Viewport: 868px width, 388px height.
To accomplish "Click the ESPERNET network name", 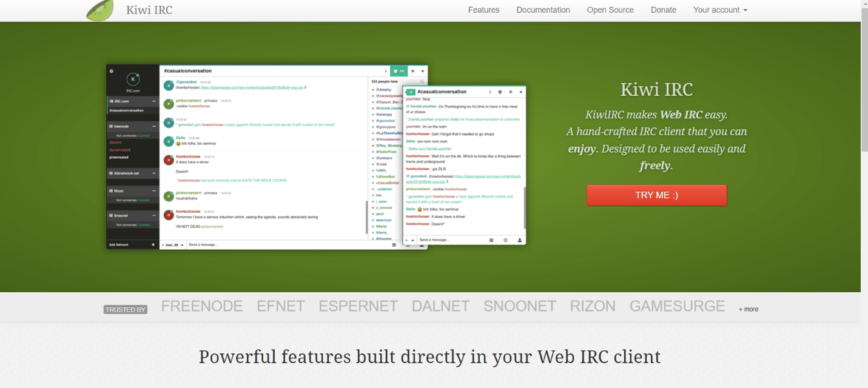I will 358,306.
